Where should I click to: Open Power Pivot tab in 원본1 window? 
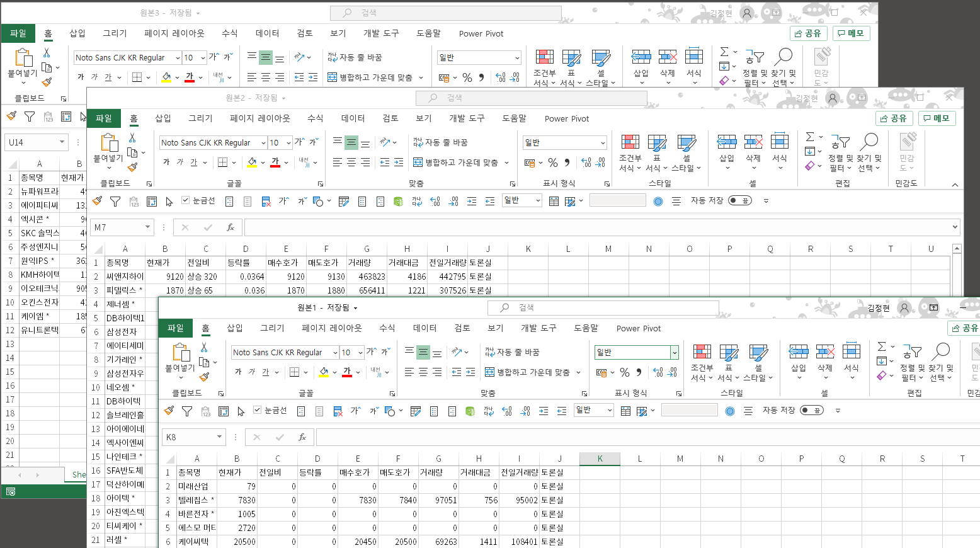pyautogui.click(x=639, y=328)
